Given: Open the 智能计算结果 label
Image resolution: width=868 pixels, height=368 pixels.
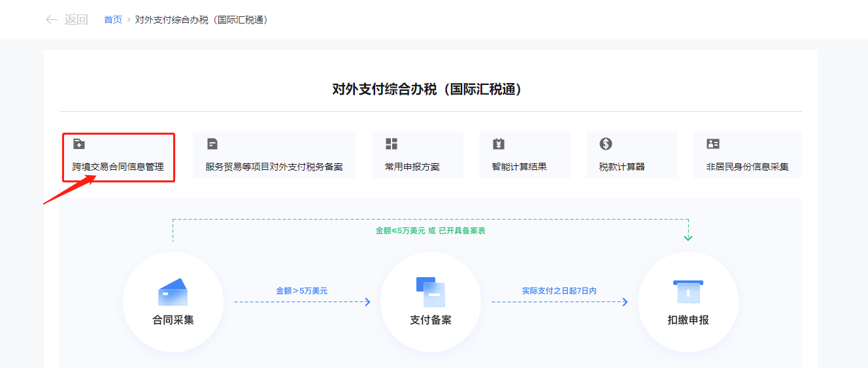Looking at the screenshot, I should (519, 167).
